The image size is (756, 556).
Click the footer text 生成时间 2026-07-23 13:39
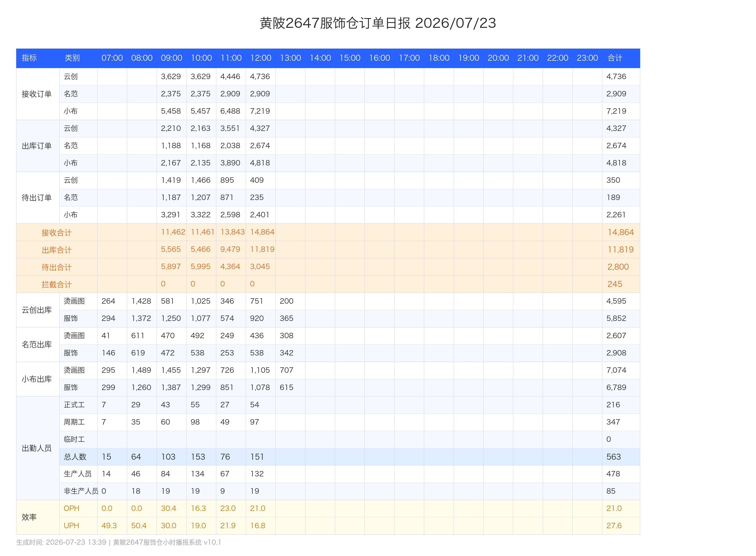[61, 542]
